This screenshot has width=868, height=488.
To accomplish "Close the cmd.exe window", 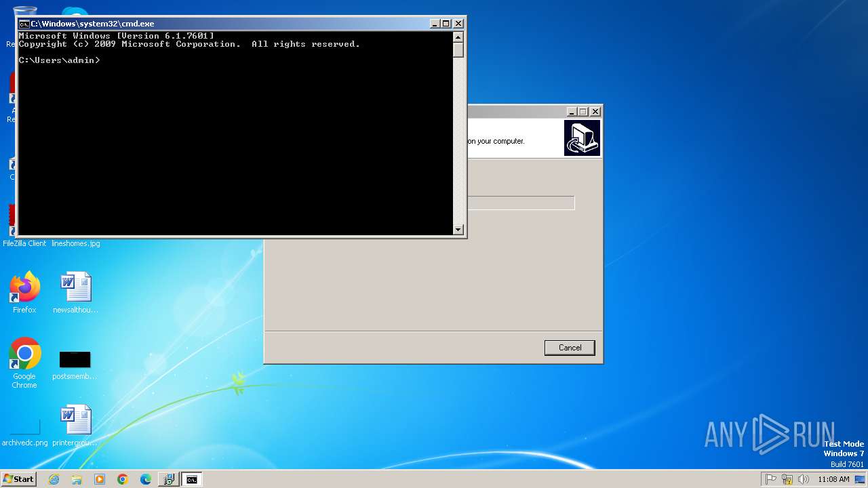I will pos(458,24).
